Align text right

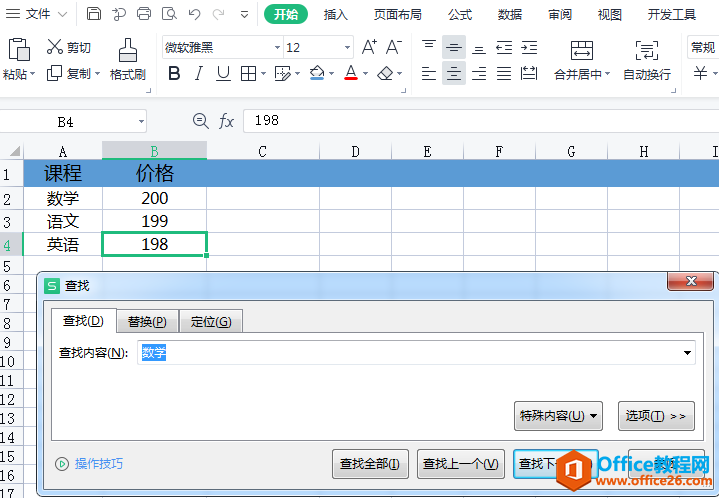[479, 73]
